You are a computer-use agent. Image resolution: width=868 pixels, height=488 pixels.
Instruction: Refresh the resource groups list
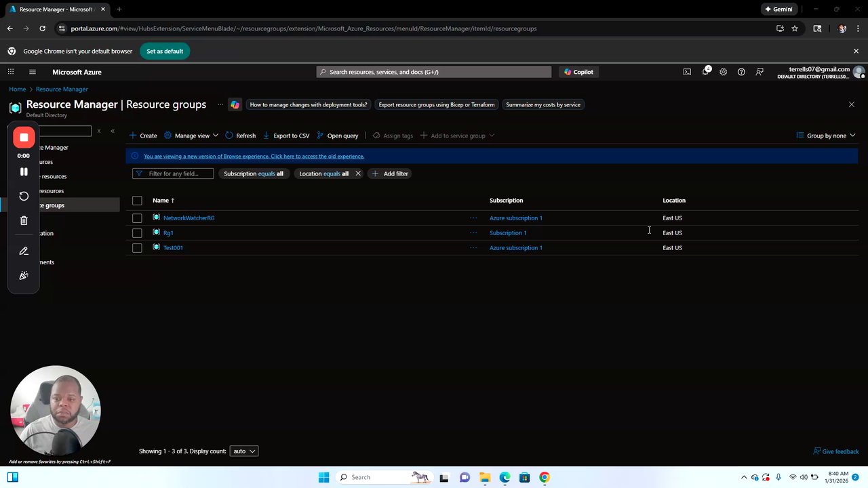[x=240, y=136]
